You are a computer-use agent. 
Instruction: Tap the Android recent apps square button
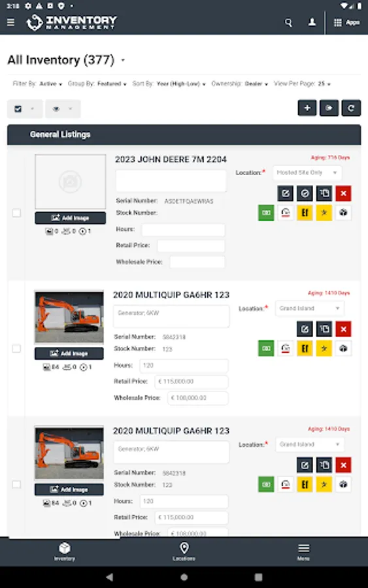[258, 577]
